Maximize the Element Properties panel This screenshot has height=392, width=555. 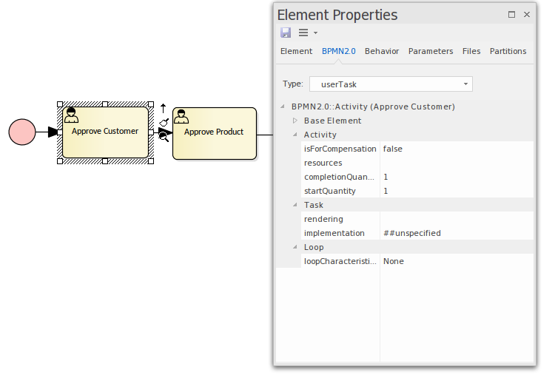[511, 15]
